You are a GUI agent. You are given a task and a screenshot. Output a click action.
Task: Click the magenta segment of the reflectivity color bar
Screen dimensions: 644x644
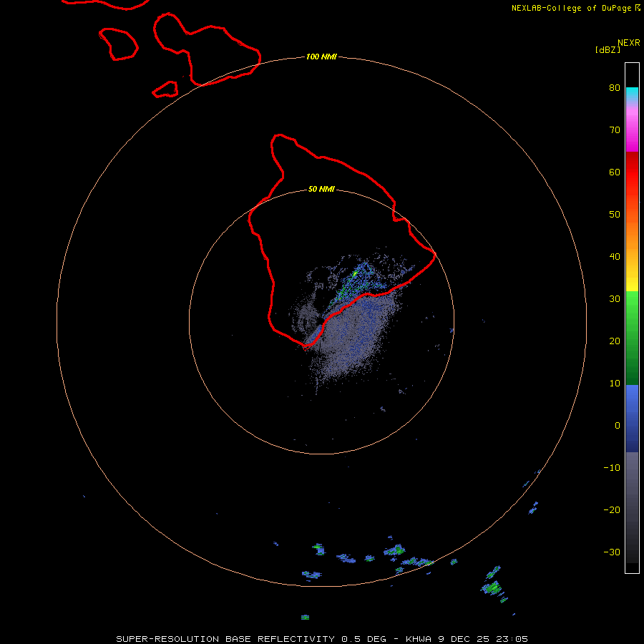click(632, 132)
